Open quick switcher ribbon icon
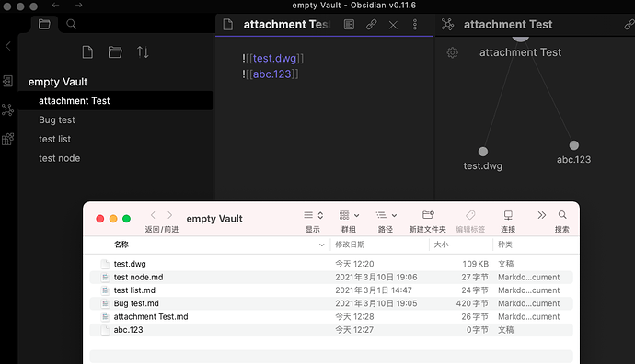The width and height of the screenshot is (635, 364). (x=7, y=81)
